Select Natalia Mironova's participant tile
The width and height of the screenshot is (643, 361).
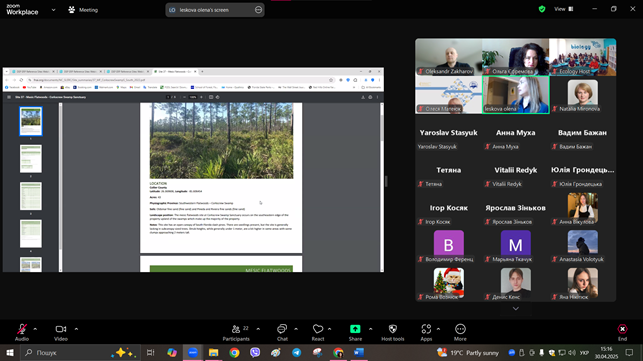[582, 94]
